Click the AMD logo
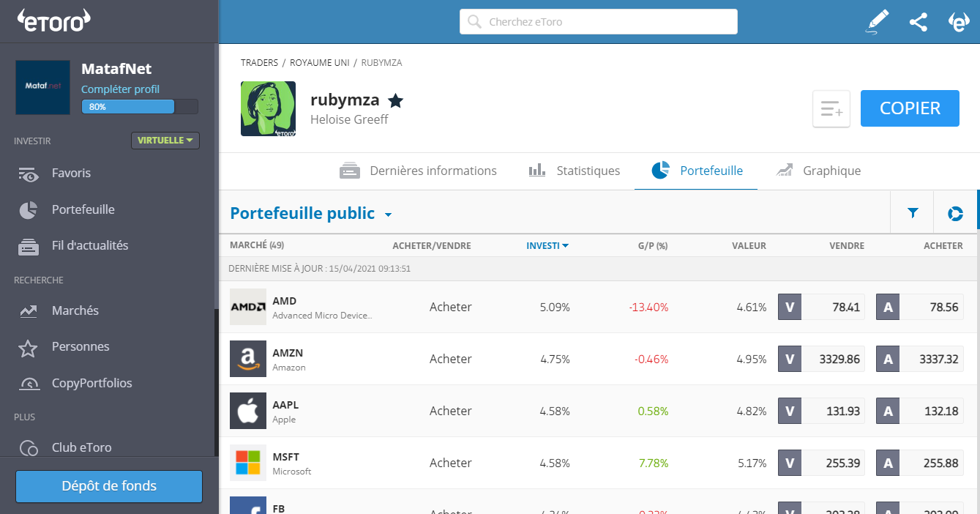 coord(248,307)
